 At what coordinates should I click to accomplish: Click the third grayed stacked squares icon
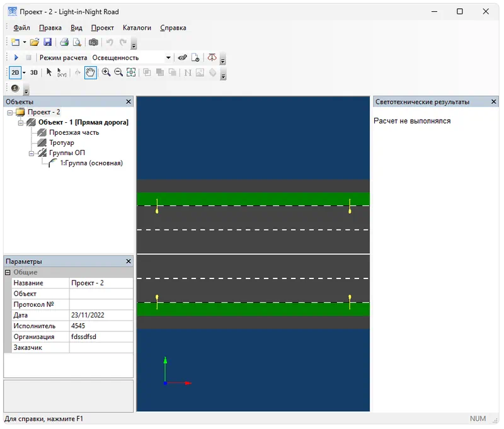click(x=173, y=72)
